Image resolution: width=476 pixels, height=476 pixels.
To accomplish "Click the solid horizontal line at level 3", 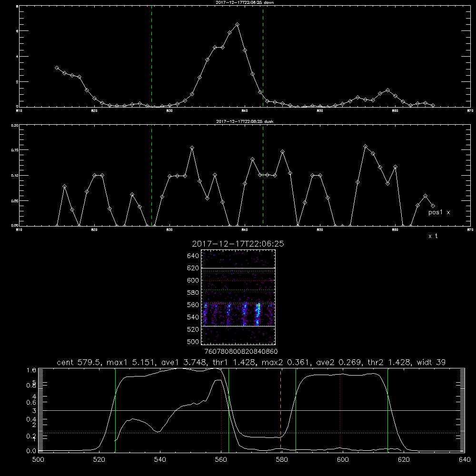I will [x=251, y=410].
